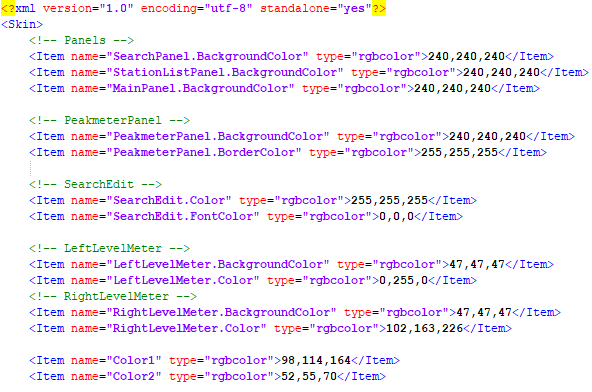Click the encoding="utf-8" attribute

coord(196,8)
